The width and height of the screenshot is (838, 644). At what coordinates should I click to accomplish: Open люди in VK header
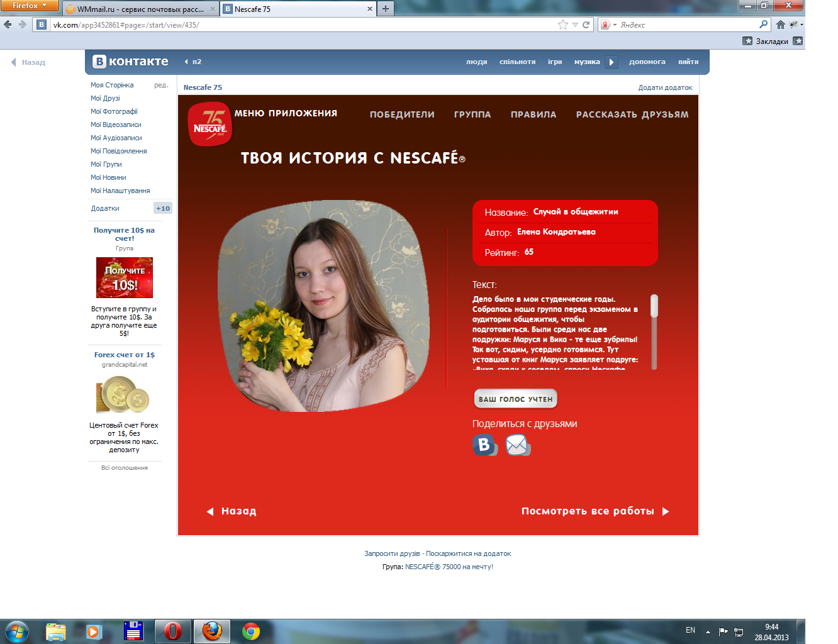click(477, 62)
